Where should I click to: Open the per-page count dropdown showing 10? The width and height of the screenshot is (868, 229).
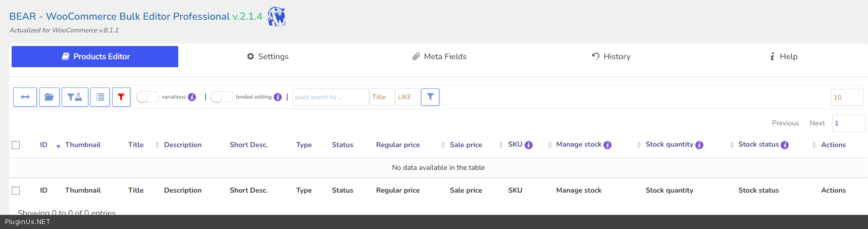(847, 98)
